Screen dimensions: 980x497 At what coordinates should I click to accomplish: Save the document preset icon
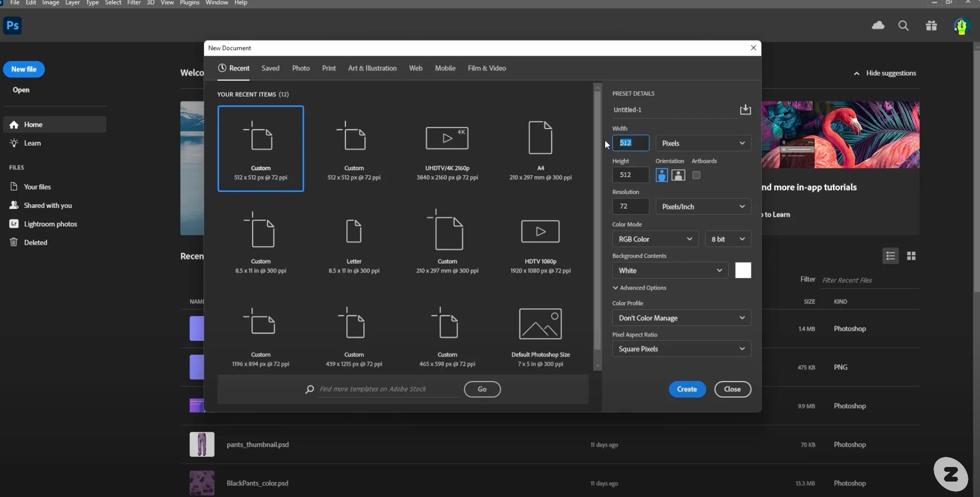745,110
